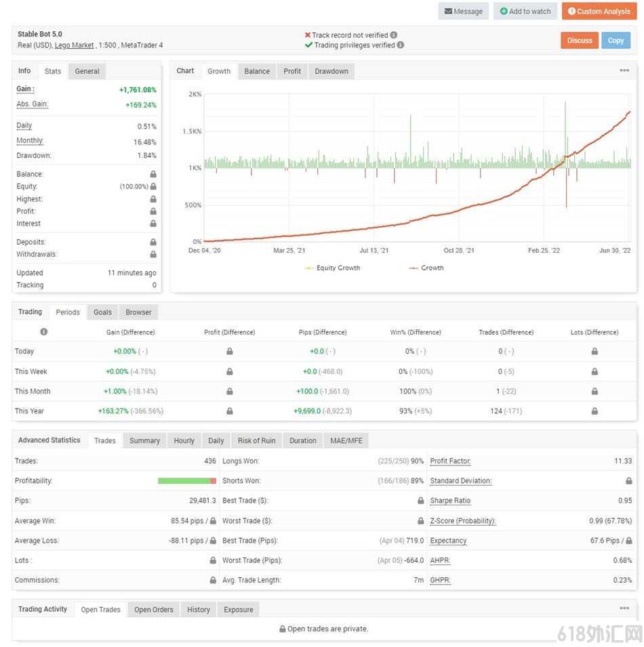Select the General info tab
644x647 pixels.
click(x=87, y=71)
